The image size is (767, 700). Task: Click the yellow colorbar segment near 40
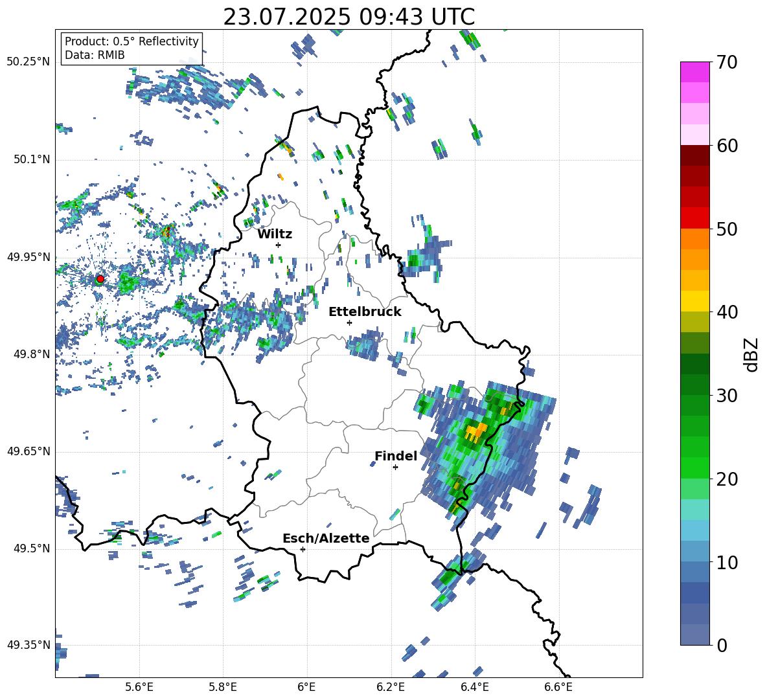click(x=694, y=301)
